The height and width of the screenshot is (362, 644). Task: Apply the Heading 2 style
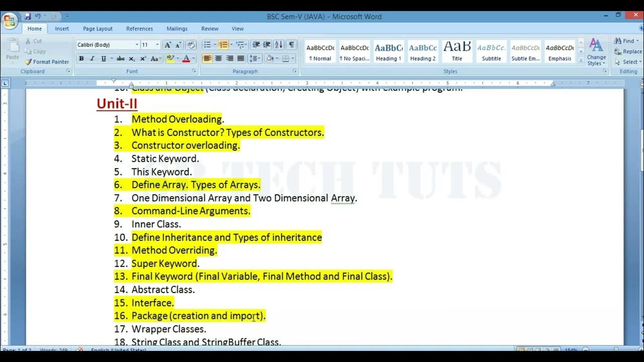click(x=423, y=52)
